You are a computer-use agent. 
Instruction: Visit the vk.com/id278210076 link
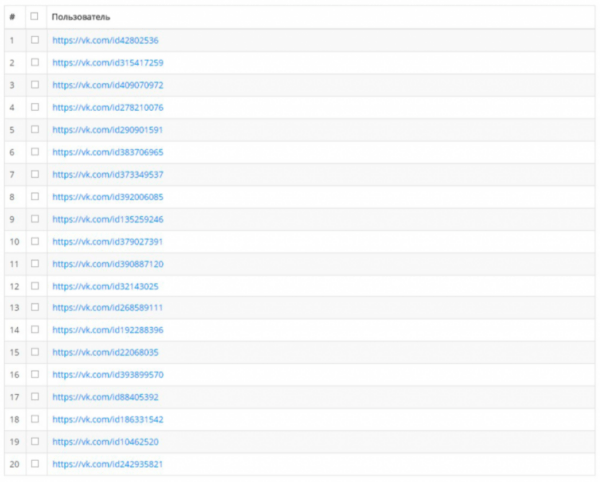[108, 107]
